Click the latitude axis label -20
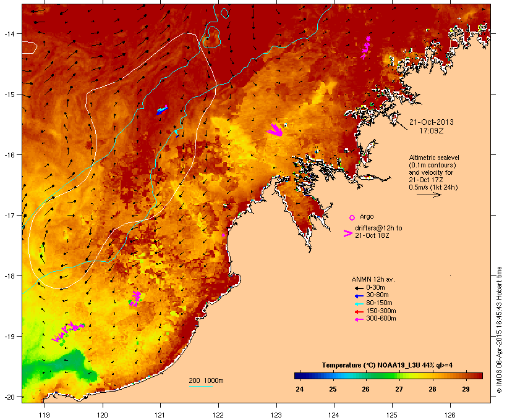 pos(9,397)
